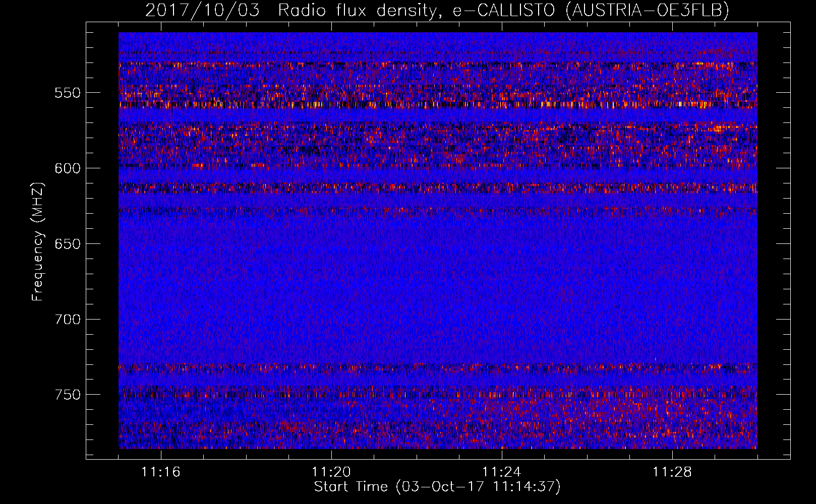
Task: Click the "11:24" time tick label
Action: coord(502,472)
